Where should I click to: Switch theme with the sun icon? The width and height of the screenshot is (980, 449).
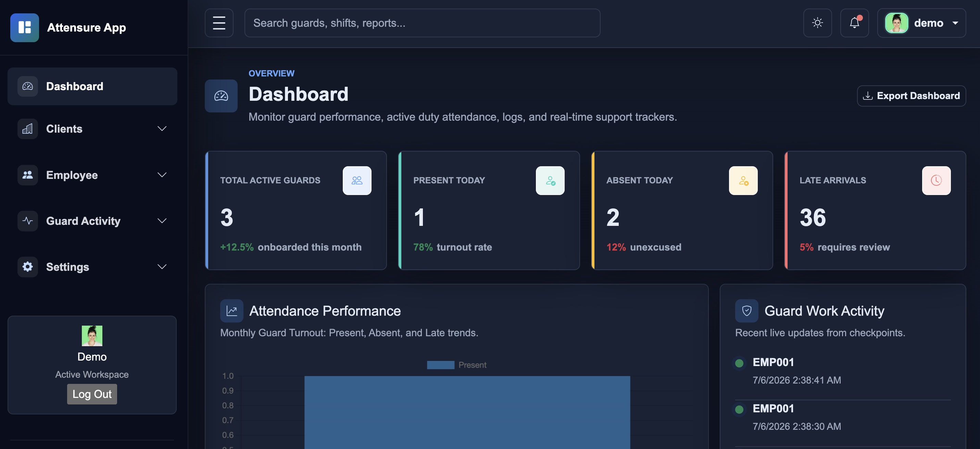click(817, 23)
